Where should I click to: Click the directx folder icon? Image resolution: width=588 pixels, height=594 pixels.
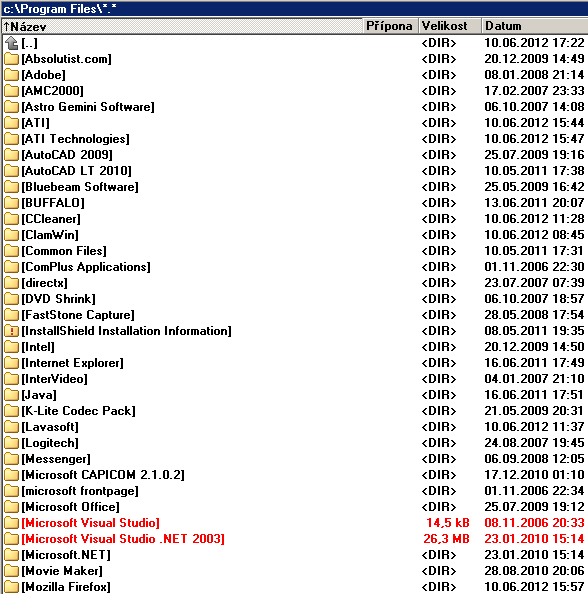tap(12, 283)
